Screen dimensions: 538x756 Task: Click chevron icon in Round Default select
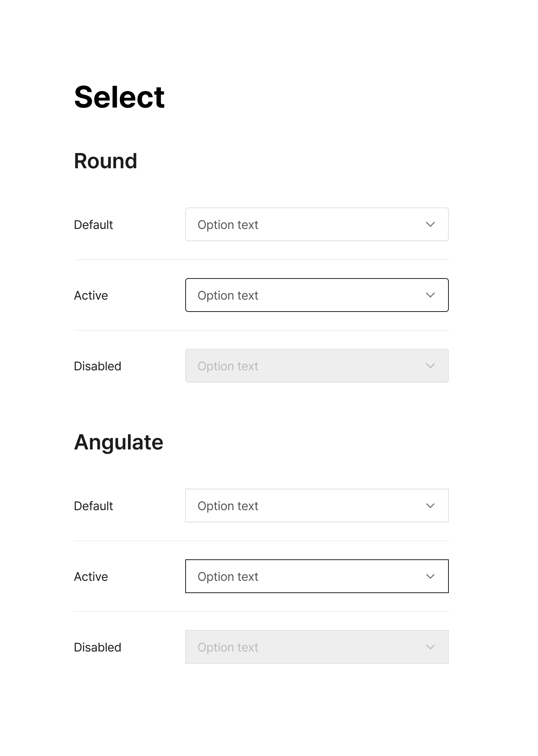[x=430, y=224]
